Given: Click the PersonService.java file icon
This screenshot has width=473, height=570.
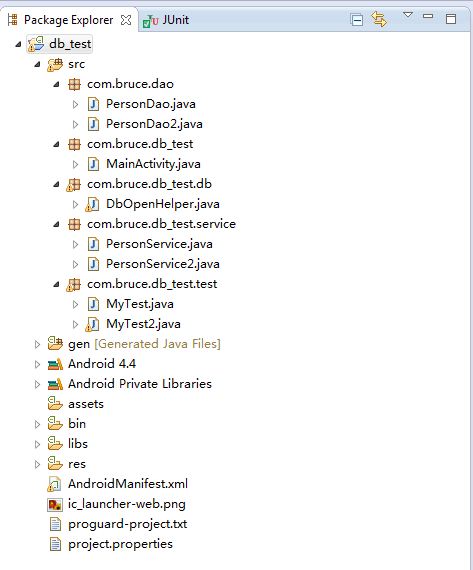Looking at the screenshot, I should tap(93, 244).
